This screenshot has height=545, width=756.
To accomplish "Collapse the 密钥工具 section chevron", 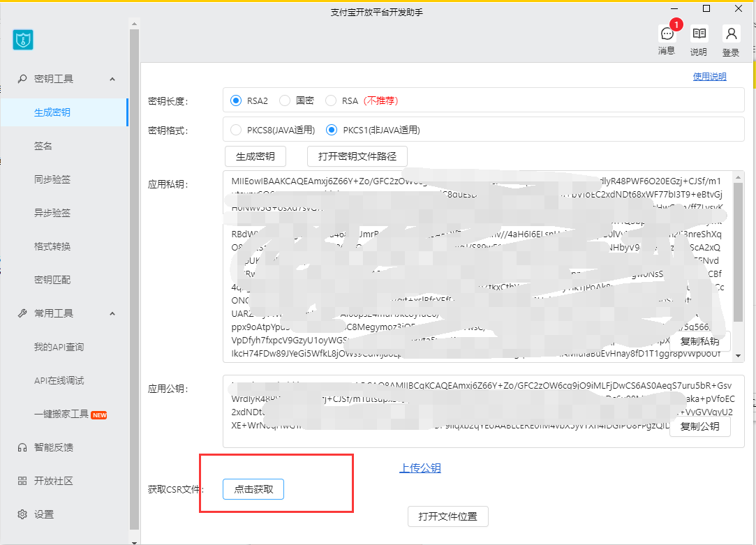I will 112,79.
